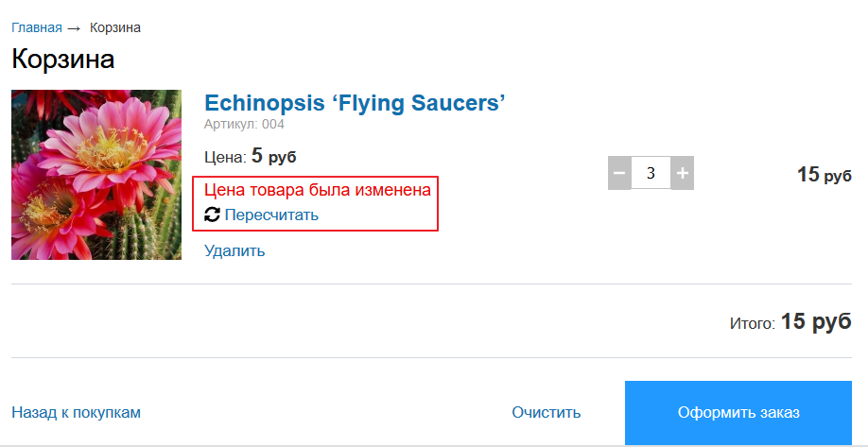
Task: Click the refresh icon beside Пересчитать
Action: pos(212,215)
